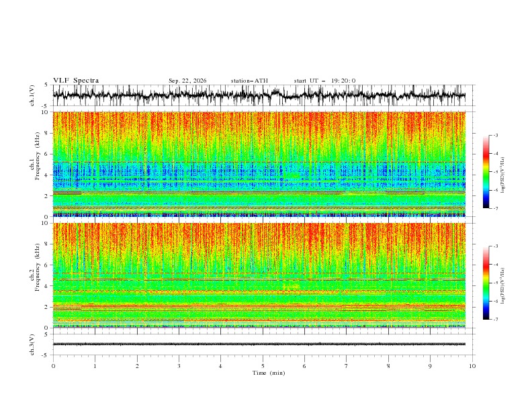Viewport: 532px width, 411px height.
Task: Click the ch.2 spectrogram plot area
Action: coord(259,275)
